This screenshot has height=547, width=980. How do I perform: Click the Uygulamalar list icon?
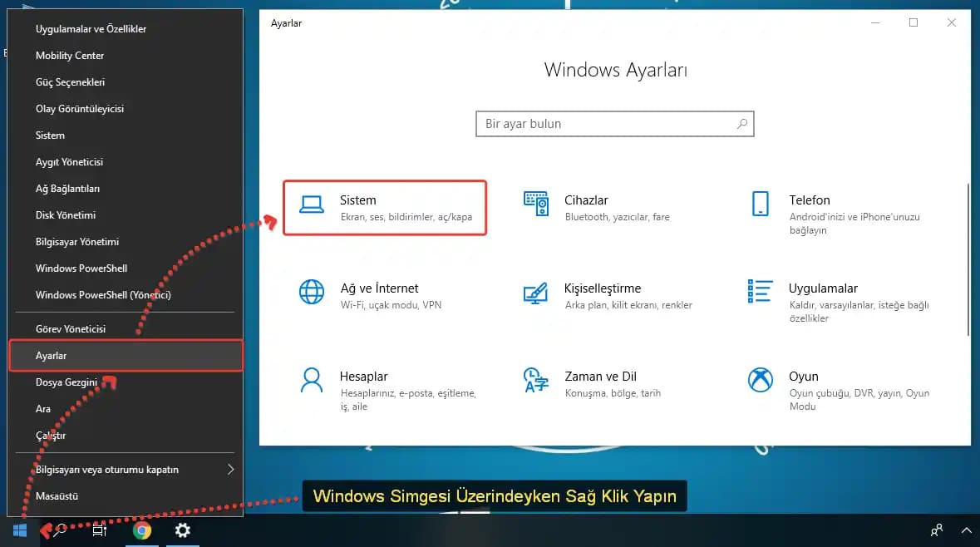[x=759, y=292]
